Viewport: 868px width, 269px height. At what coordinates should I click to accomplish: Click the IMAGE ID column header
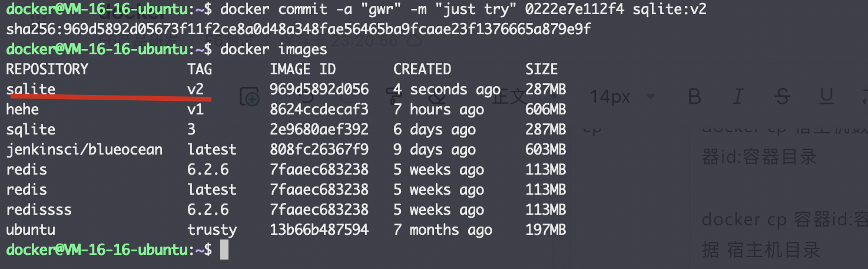[303, 70]
